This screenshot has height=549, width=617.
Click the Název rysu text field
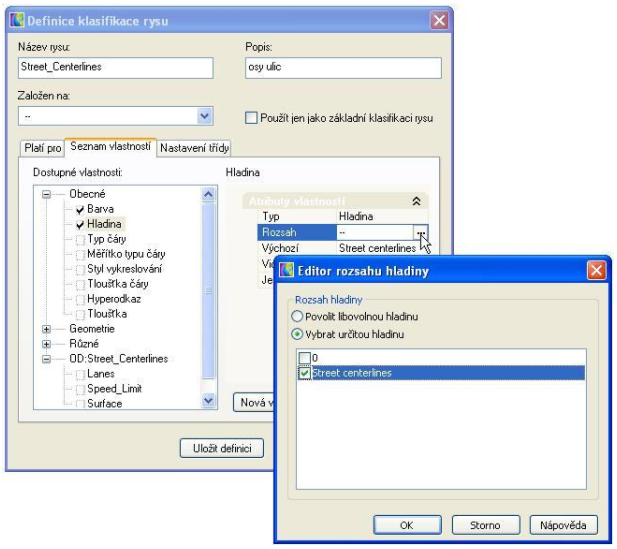[x=115, y=68]
